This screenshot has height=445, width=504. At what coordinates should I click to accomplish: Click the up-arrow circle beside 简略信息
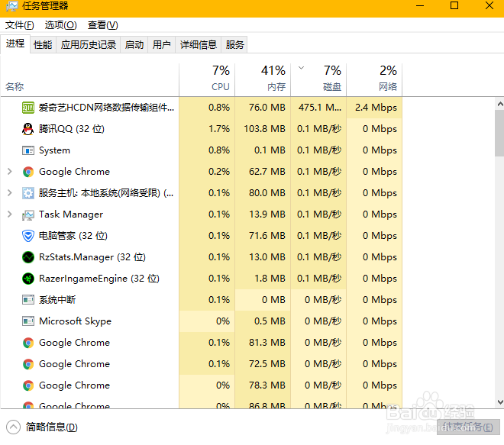(x=13, y=427)
